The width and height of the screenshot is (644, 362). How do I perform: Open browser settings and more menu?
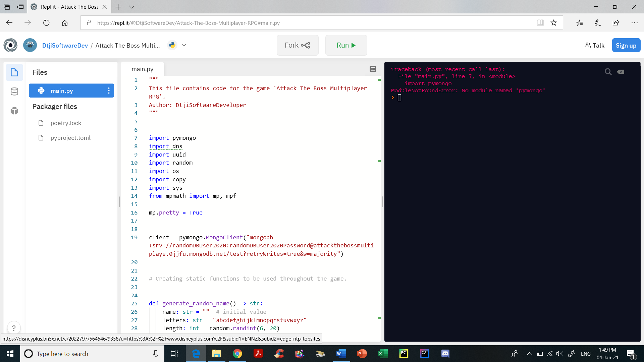point(634,23)
